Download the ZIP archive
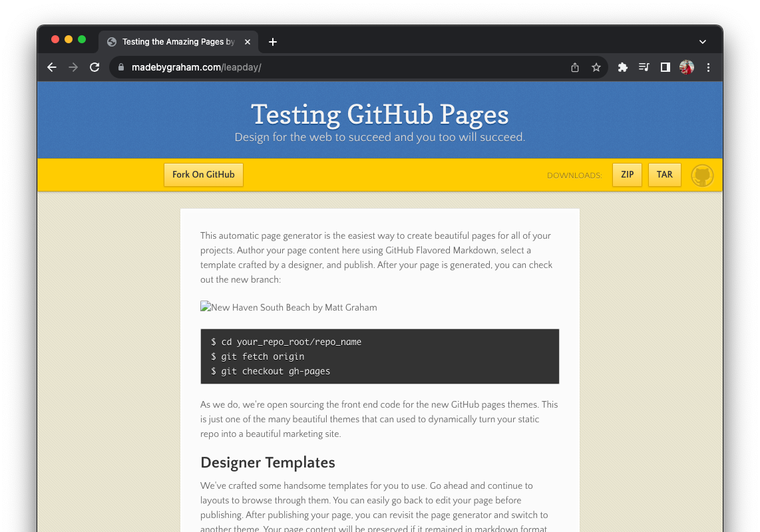 [627, 175]
